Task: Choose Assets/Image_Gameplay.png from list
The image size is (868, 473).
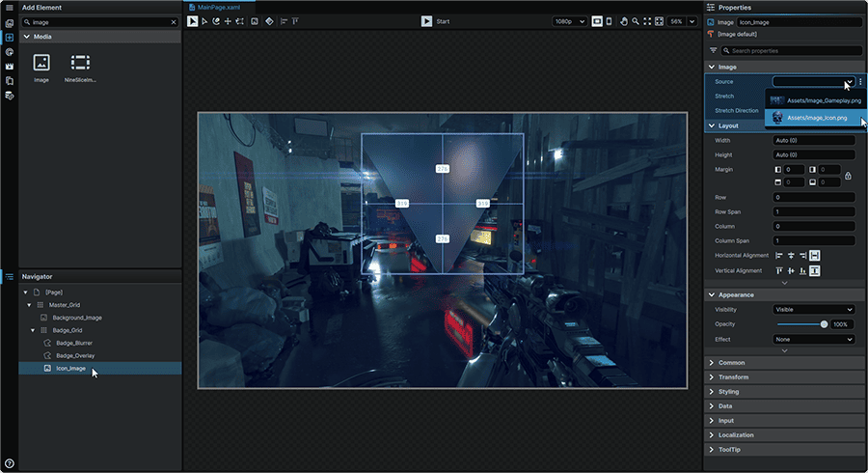Action: 816,100
